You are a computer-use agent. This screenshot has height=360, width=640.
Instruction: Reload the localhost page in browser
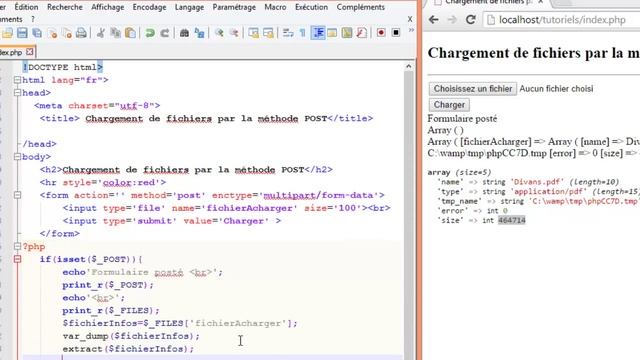point(470,20)
